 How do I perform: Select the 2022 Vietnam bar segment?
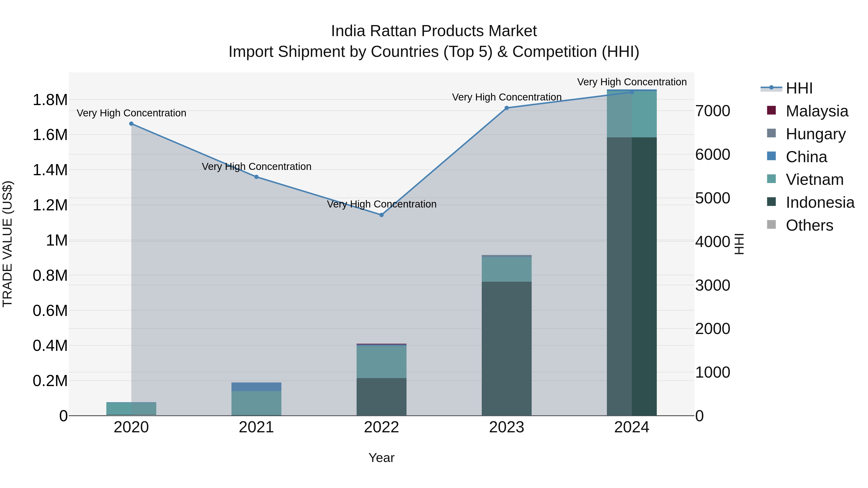(381, 362)
